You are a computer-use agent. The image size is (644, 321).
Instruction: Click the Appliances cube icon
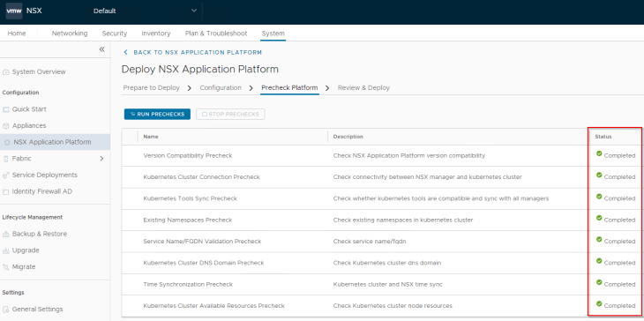pyautogui.click(x=6, y=125)
